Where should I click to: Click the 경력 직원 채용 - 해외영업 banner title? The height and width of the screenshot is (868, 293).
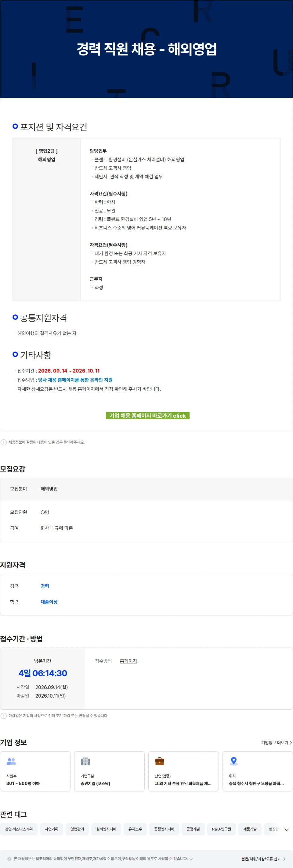coord(146,49)
